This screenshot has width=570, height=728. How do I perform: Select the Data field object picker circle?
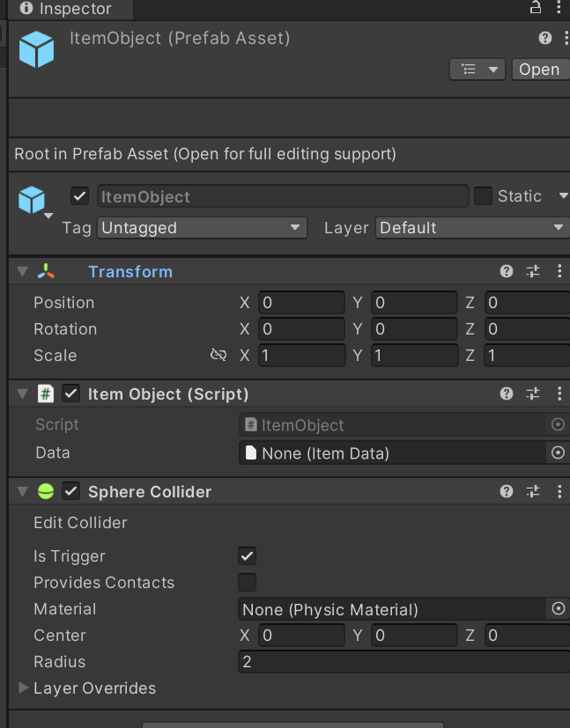pyautogui.click(x=558, y=452)
